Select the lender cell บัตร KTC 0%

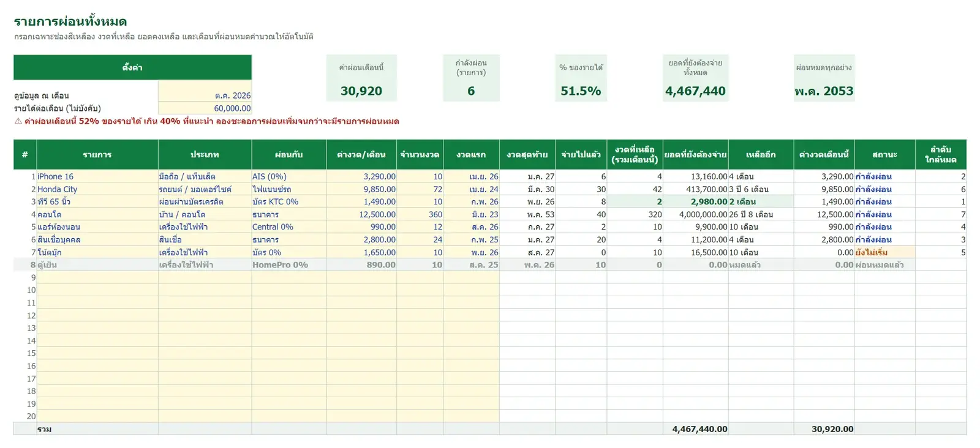pyautogui.click(x=289, y=201)
